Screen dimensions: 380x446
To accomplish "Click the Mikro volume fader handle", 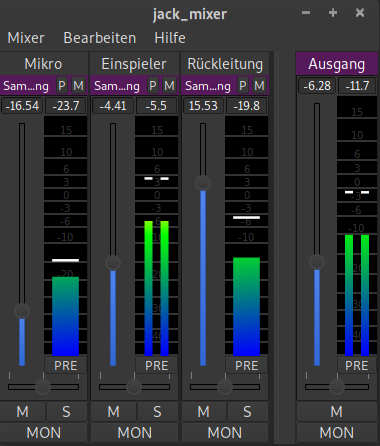I will coord(22,311).
